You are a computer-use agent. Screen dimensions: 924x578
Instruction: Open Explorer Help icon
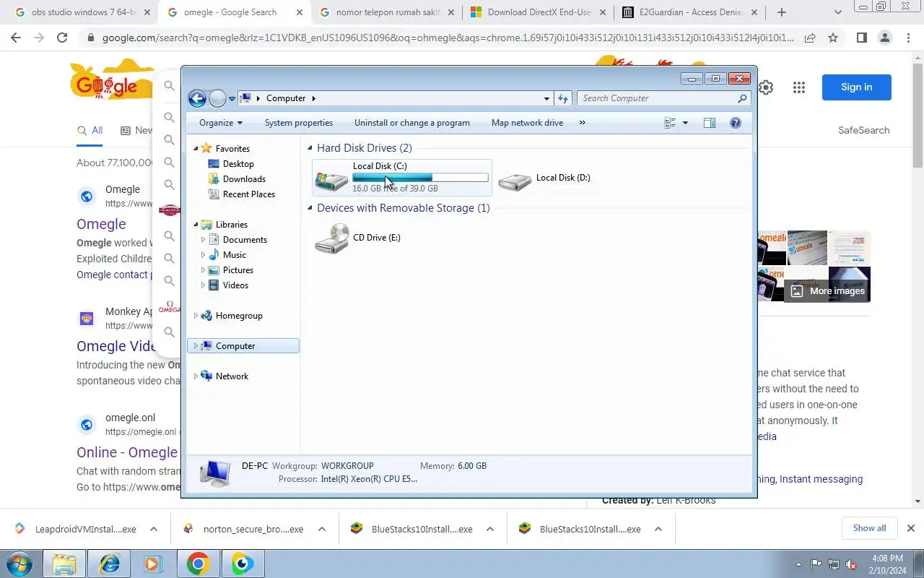[x=736, y=123]
